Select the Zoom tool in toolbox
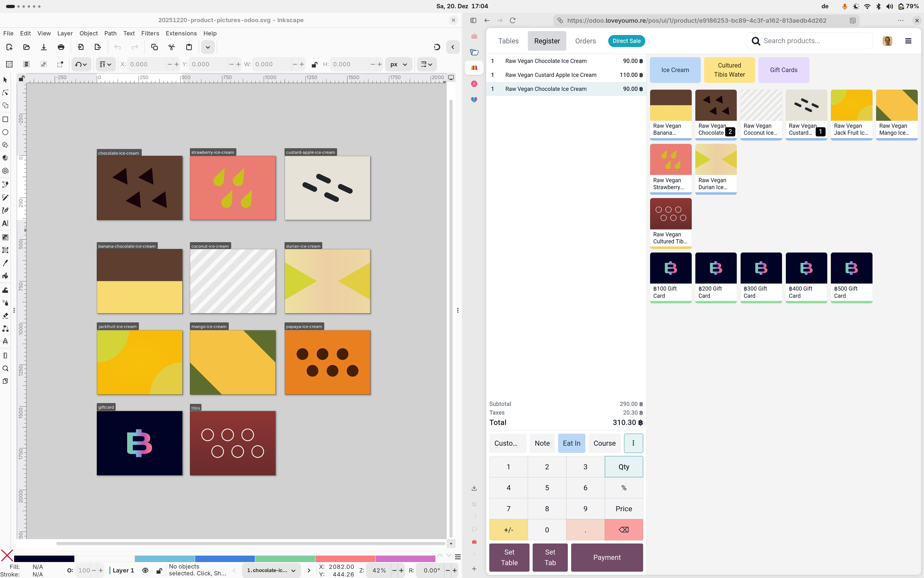Image resolution: width=924 pixels, height=578 pixels. click(5, 369)
